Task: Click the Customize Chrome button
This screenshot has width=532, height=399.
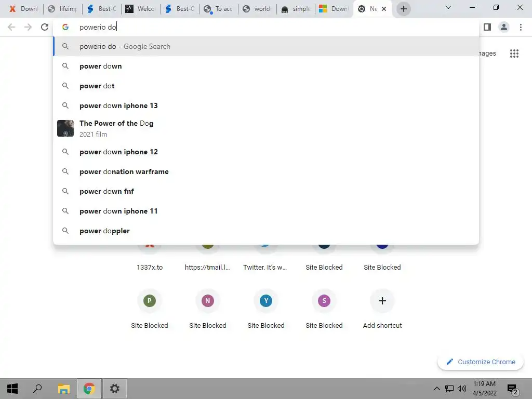Action: (481, 362)
